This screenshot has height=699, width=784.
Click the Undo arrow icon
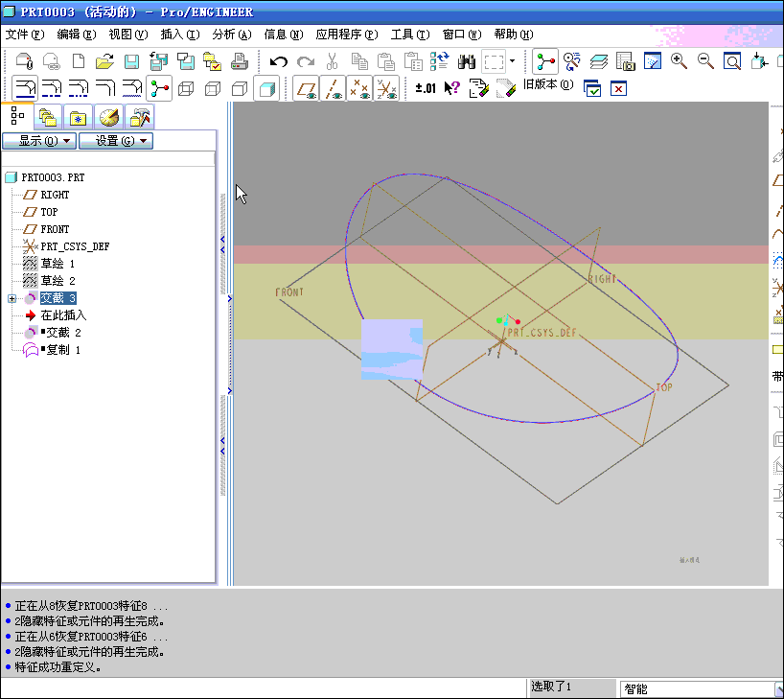point(279,62)
